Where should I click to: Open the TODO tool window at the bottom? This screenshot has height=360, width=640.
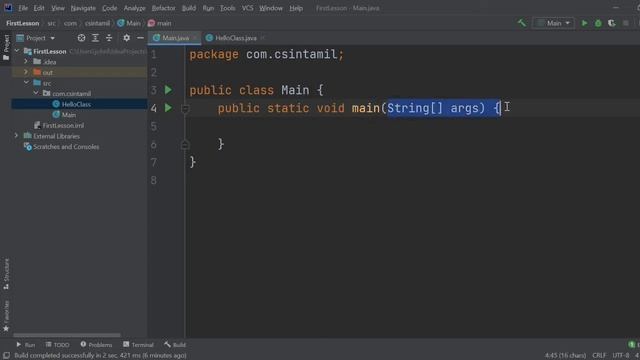[58, 345]
